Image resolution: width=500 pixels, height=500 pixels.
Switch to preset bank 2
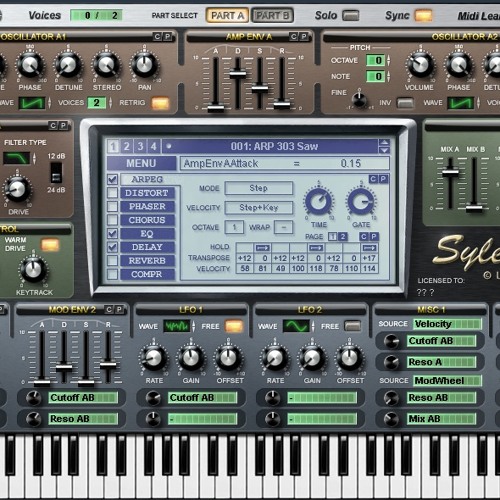[127, 146]
